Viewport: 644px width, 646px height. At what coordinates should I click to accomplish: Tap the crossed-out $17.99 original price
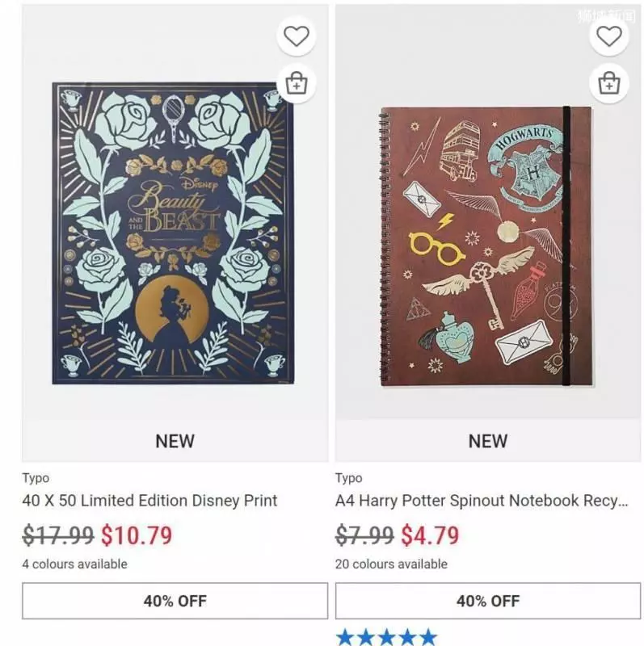pyautogui.click(x=58, y=535)
